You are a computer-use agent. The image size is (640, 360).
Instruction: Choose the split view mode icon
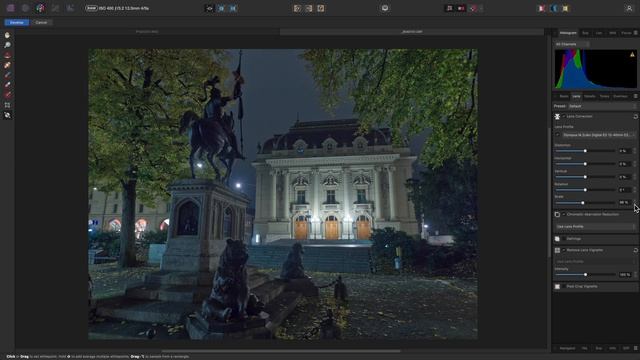[221, 8]
